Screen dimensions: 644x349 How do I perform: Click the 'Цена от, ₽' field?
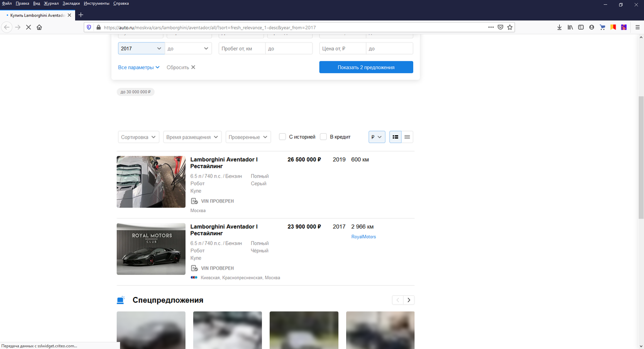click(x=342, y=48)
